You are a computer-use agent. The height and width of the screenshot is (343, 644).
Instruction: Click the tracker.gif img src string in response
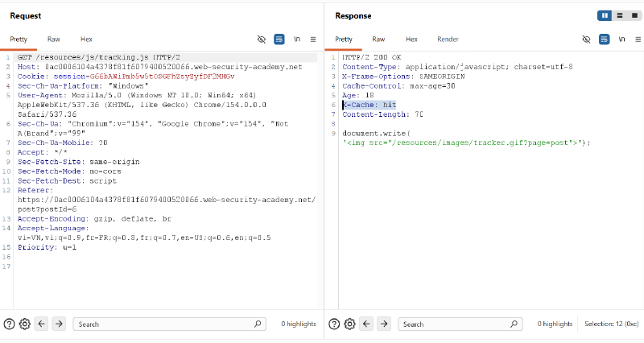(x=462, y=143)
